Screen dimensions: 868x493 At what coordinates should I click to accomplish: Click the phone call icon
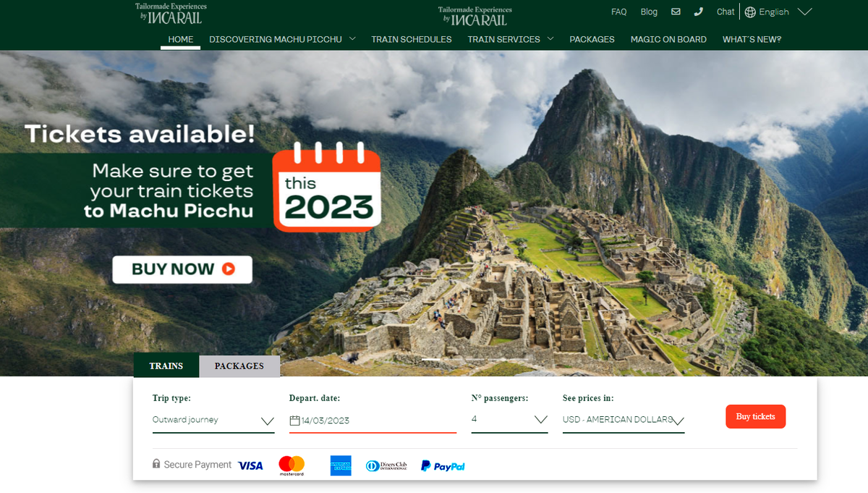(x=698, y=12)
